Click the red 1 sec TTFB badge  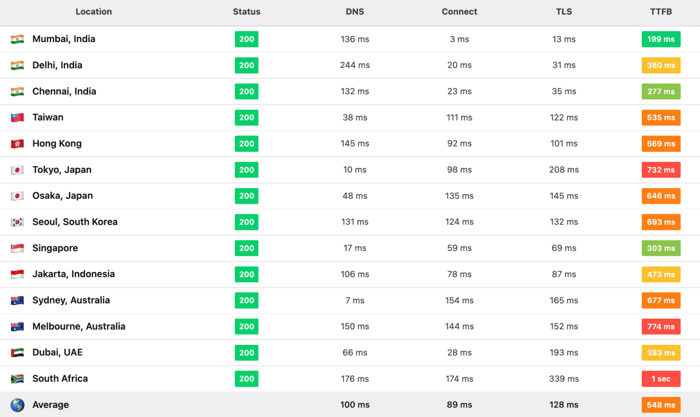pyautogui.click(x=660, y=379)
